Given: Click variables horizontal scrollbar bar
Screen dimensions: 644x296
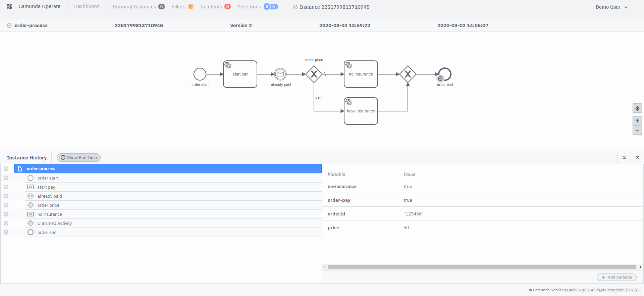Looking at the screenshot, I should coord(482,267).
